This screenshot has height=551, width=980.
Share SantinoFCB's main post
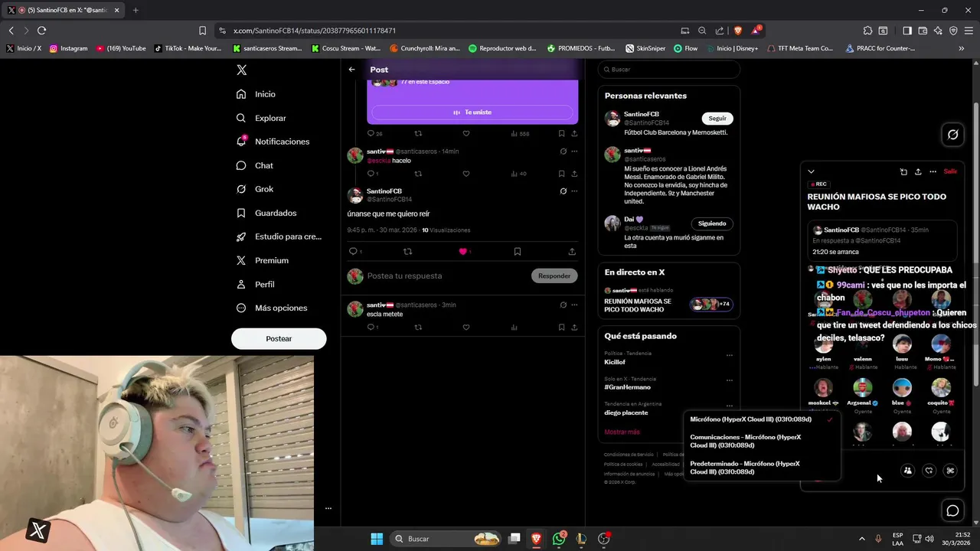572,251
